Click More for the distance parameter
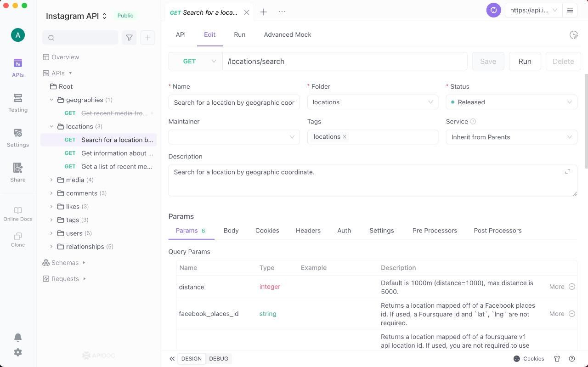This screenshot has height=367, width=588. [x=557, y=287]
